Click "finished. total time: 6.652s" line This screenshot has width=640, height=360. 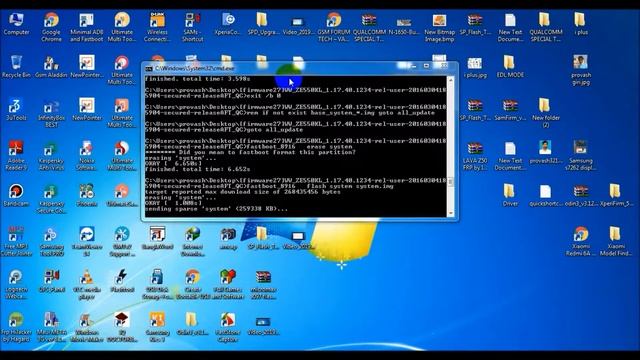click(x=198, y=169)
